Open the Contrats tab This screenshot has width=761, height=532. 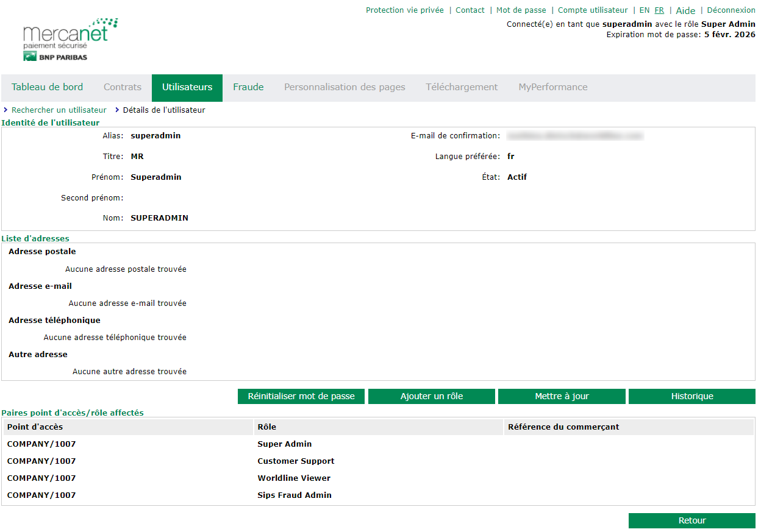point(123,87)
